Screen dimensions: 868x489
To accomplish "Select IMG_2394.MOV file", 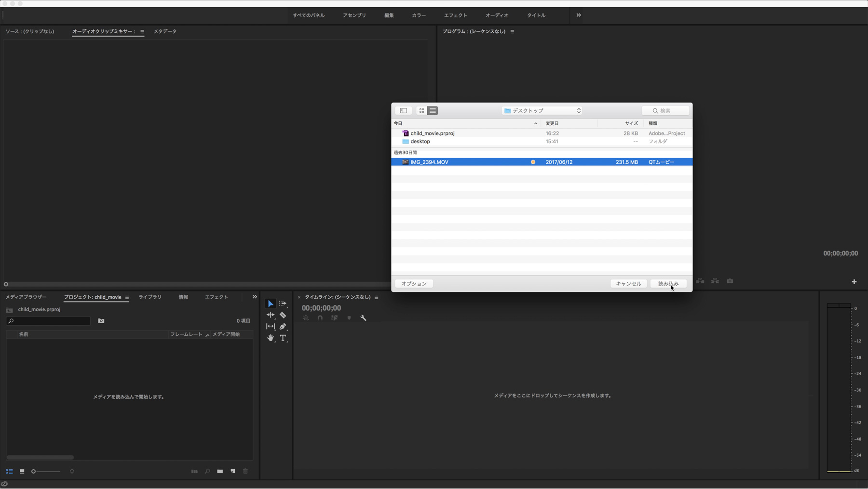I will (x=542, y=162).
